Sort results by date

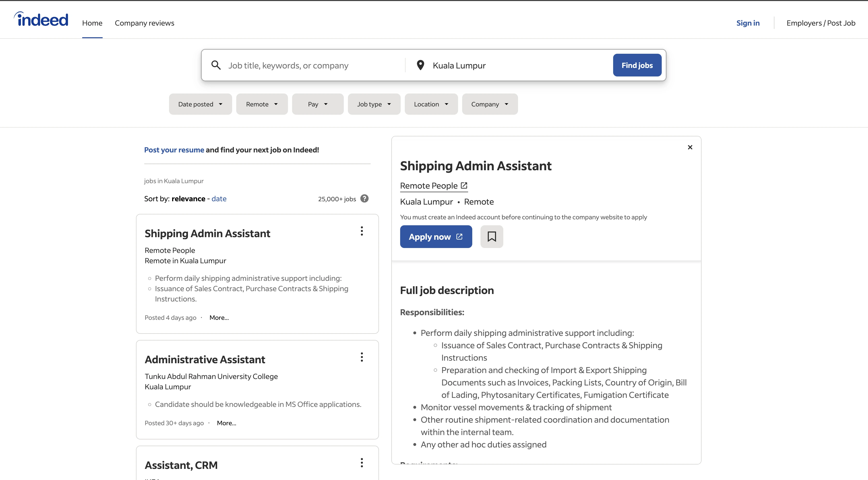coord(219,199)
